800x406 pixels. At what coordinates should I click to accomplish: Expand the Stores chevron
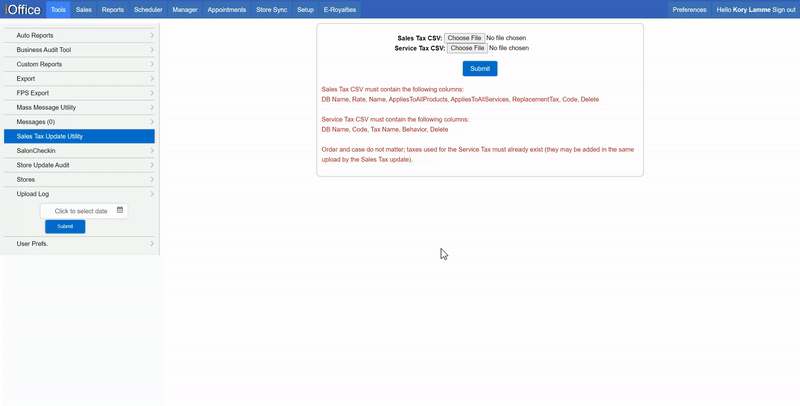point(152,179)
